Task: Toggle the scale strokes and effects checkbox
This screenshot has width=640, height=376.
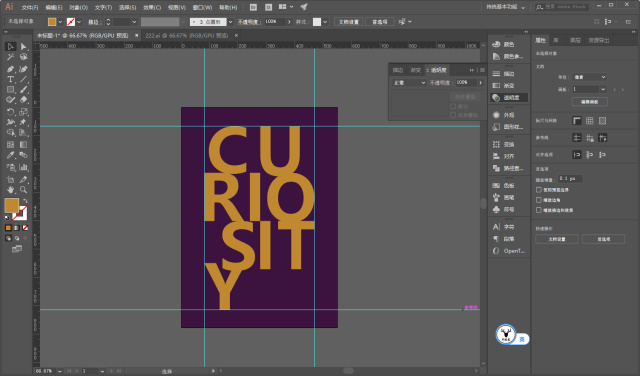Action: click(539, 210)
